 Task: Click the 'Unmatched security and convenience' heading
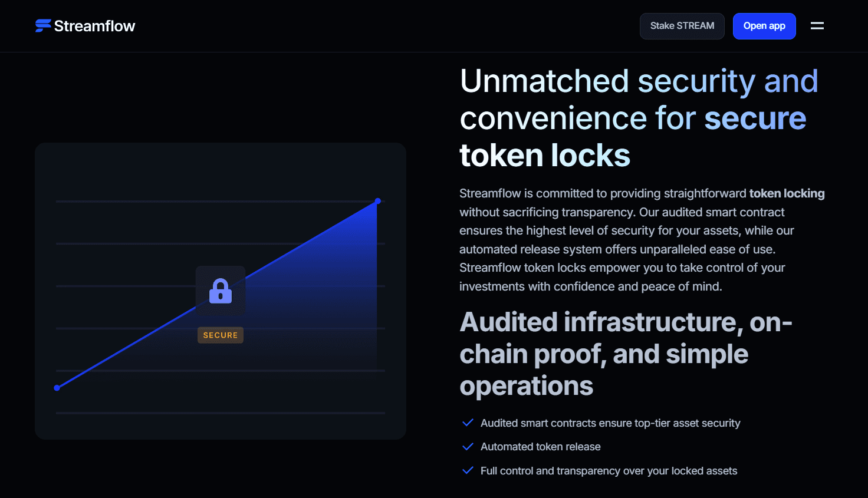(x=639, y=118)
